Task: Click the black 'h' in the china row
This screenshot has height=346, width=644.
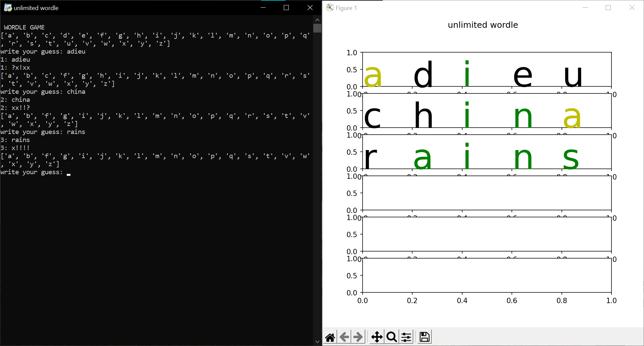Action: click(423, 115)
